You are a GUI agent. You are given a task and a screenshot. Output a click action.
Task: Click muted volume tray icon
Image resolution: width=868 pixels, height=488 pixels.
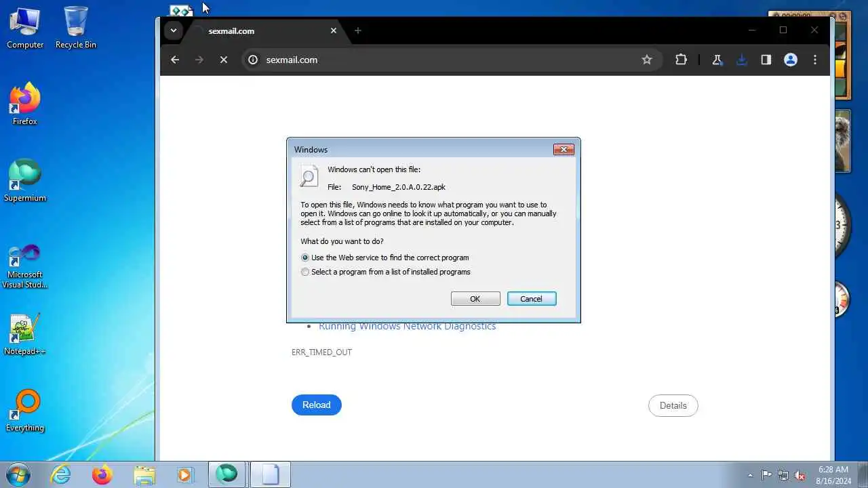(x=800, y=475)
